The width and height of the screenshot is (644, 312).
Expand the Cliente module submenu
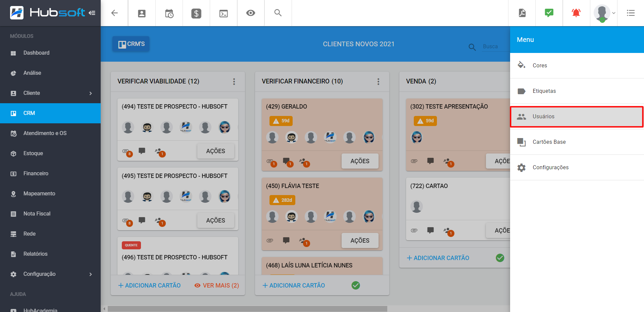(x=90, y=93)
